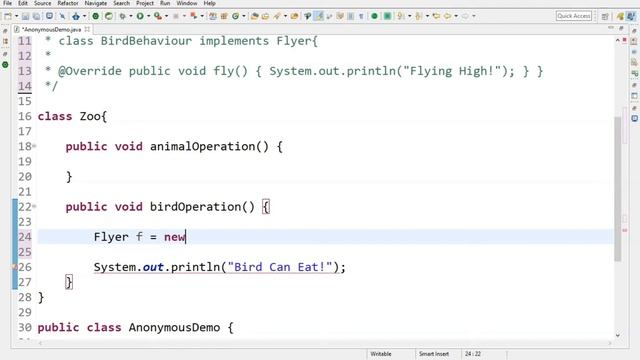Click the Forward navigation arrow icon

[x=465, y=16]
